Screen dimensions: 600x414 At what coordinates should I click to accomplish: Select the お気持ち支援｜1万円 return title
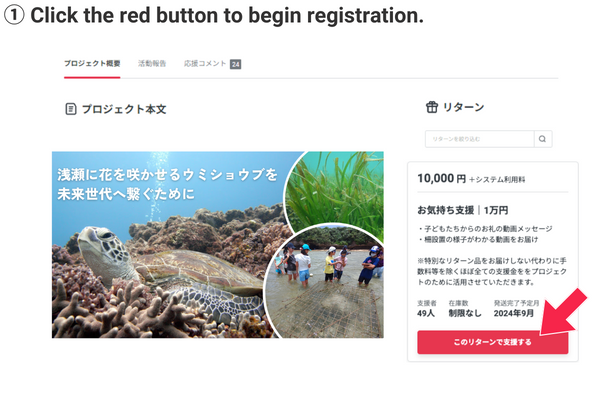click(463, 210)
